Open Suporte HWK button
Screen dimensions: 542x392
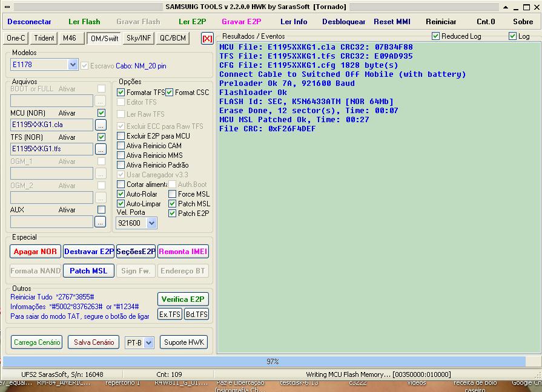pos(184,342)
